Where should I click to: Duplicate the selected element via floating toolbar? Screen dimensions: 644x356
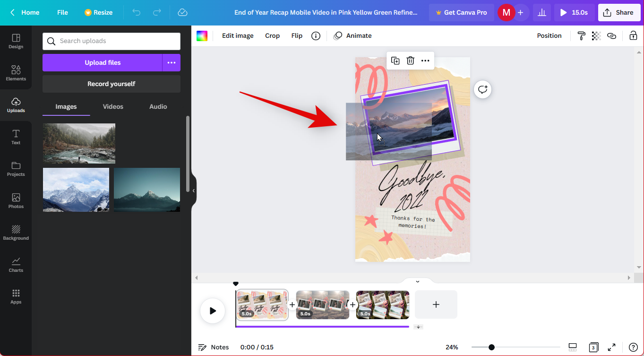pos(395,61)
